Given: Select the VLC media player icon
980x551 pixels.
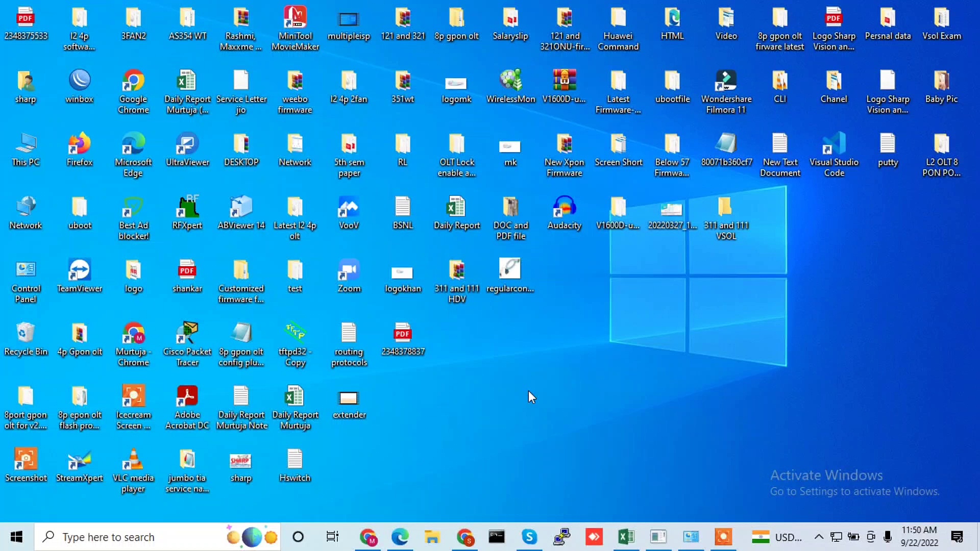Looking at the screenshot, I should coord(133,460).
